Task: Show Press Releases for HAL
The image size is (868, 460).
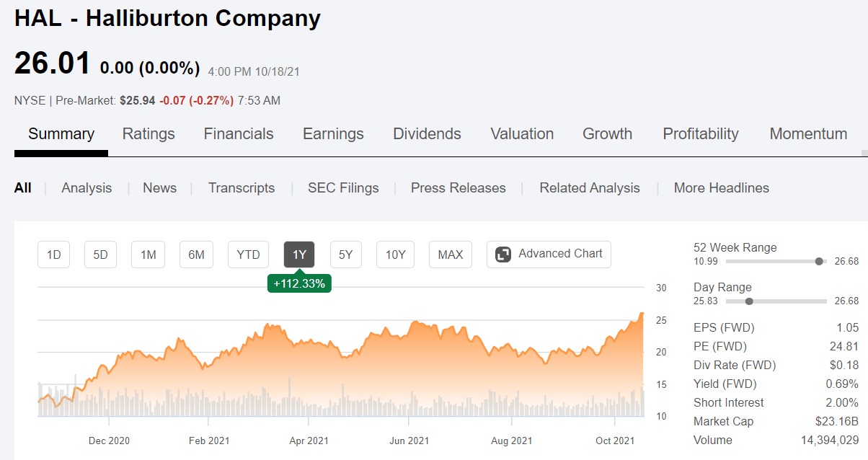Action: 459,187
